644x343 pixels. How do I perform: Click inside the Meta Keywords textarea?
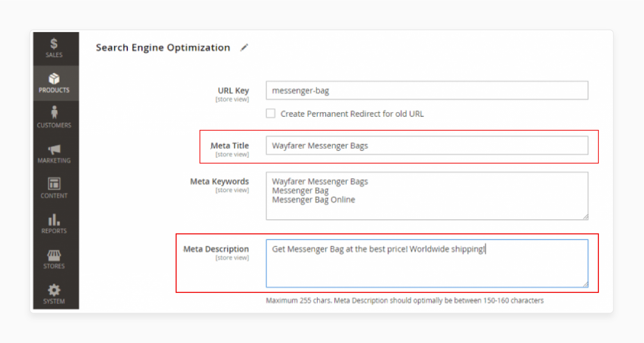click(427, 196)
